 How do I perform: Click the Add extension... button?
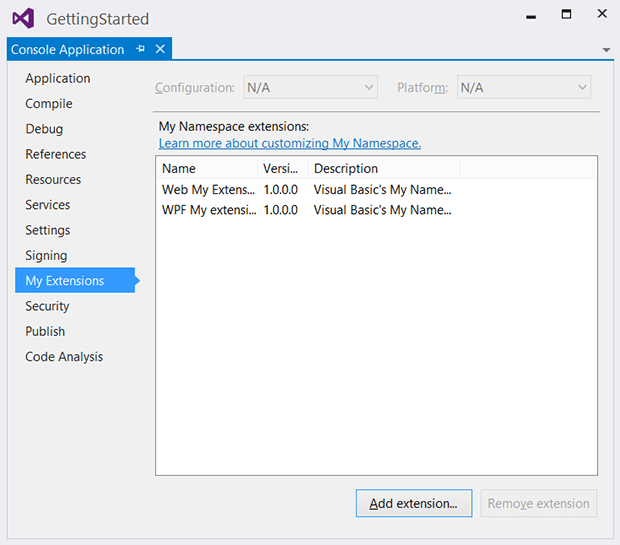[x=414, y=503]
